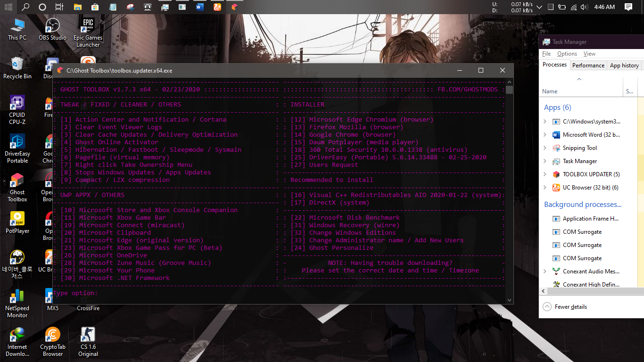Open CryptoTab Browser shortcut

(x=52, y=342)
